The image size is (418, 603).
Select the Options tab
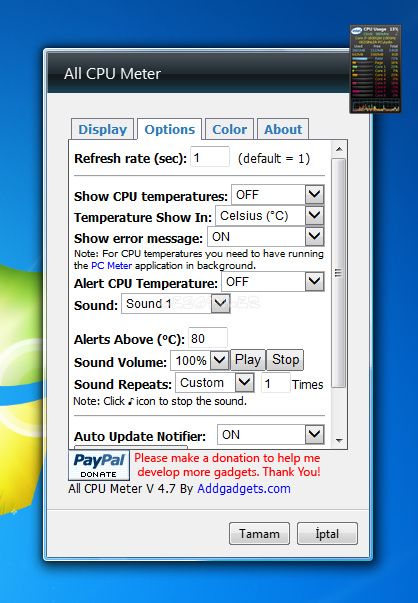(170, 129)
